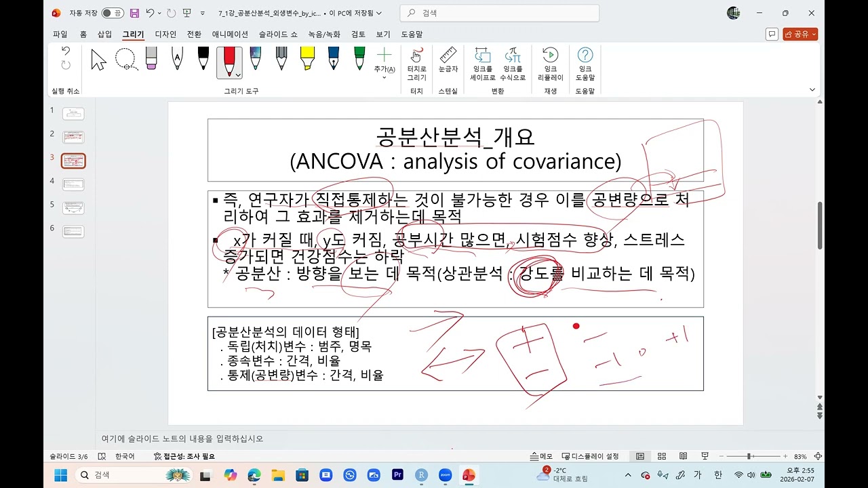The image size is (868, 488).
Task: Toggle AutoSave (자동 저장) switch
Action: point(113,13)
